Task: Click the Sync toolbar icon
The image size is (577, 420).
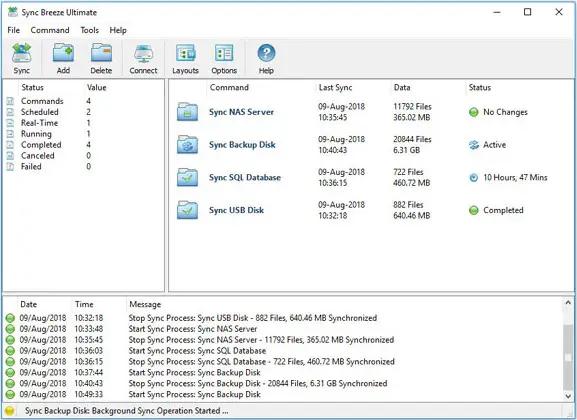Action: (x=21, y=53)
